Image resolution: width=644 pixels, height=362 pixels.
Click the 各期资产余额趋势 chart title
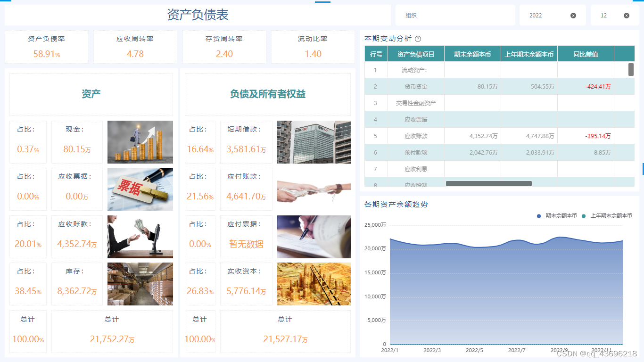click(x=396, y=205)
